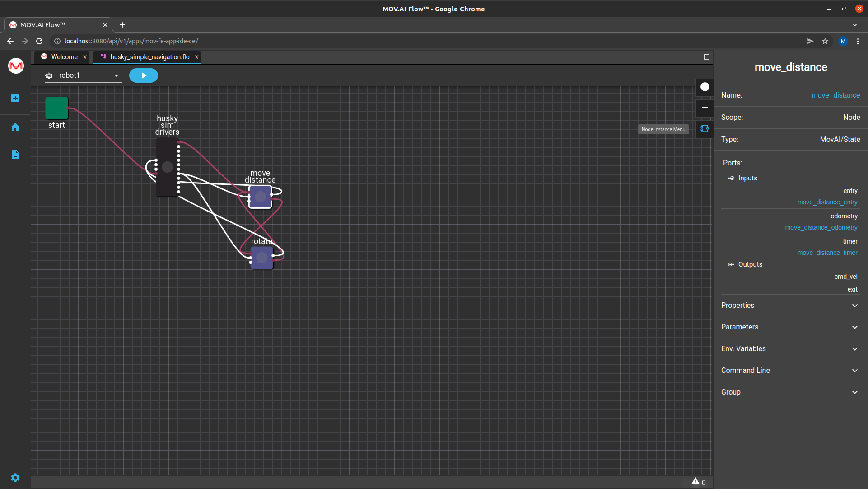868x489 pixels.
Task: Expand the Env. Variables section
Action: coord(790,349)
